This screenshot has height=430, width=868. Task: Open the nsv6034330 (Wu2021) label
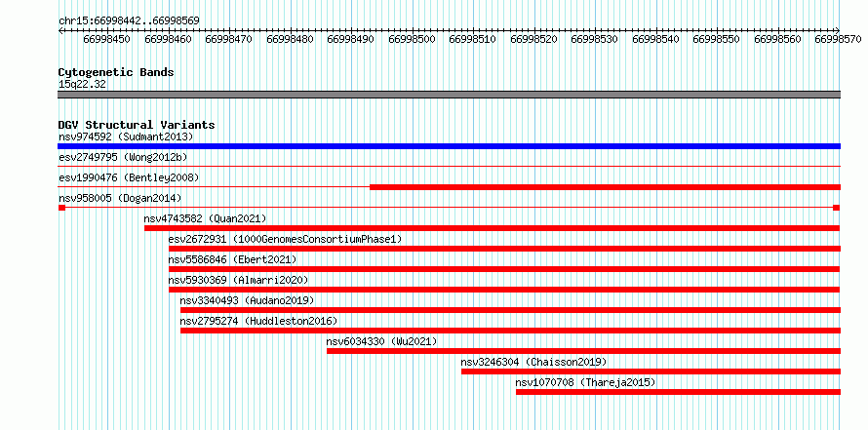click(x=381, y=341)
